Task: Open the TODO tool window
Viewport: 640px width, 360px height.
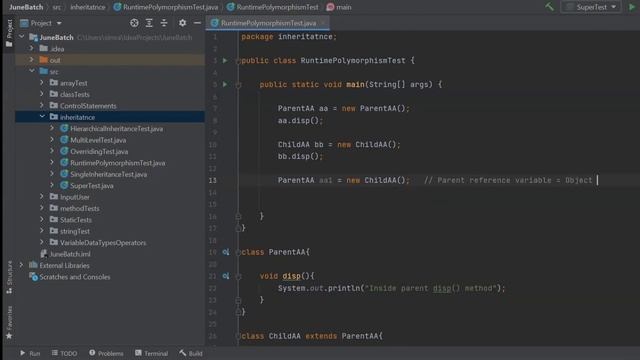Action: pos(64,353)
